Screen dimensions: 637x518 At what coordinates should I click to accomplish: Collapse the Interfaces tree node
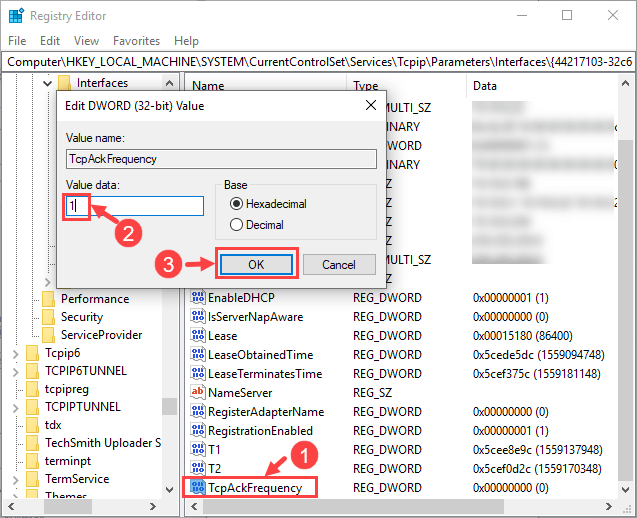(48, 83)
